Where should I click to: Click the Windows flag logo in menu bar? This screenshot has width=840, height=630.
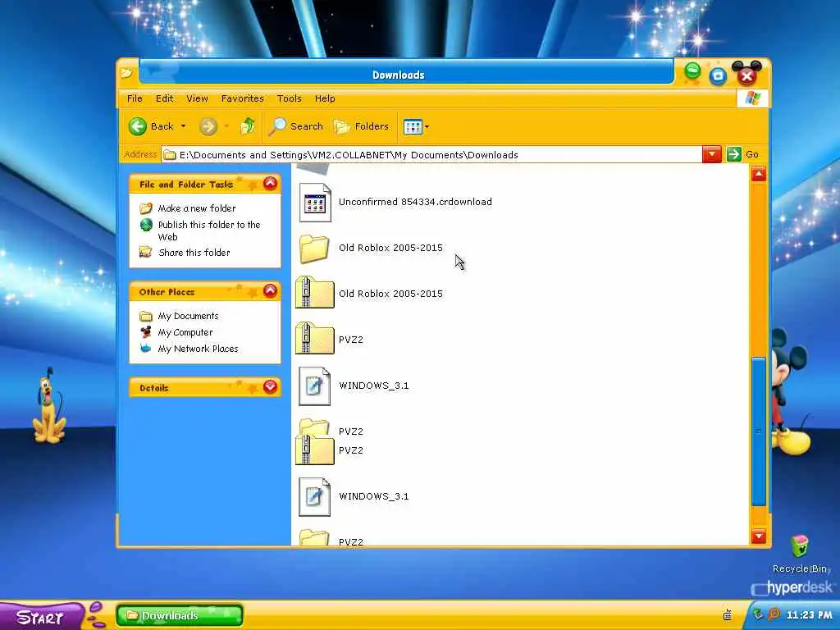(752, 98)
